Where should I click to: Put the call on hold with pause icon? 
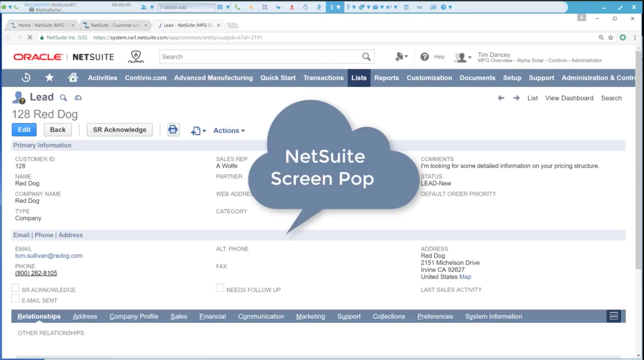pyautogui.click(x=251, y=7)
